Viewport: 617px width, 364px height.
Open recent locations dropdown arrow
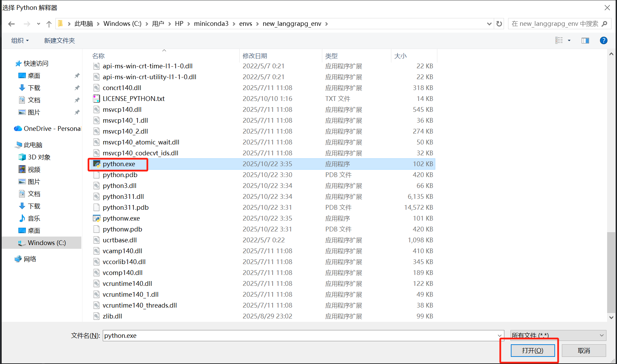pos(38,24)
